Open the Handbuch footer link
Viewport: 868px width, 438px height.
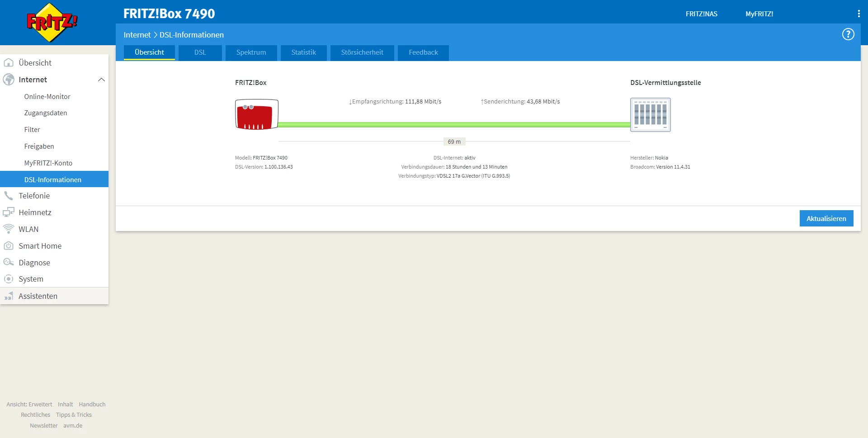coord(92,405)
